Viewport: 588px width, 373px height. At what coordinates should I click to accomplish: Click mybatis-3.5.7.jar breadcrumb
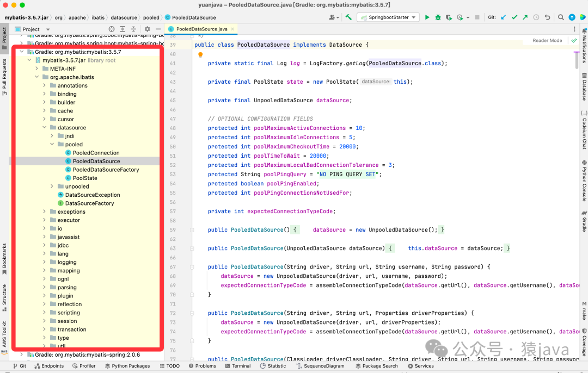pyautogui.click(x=27, y=17)
